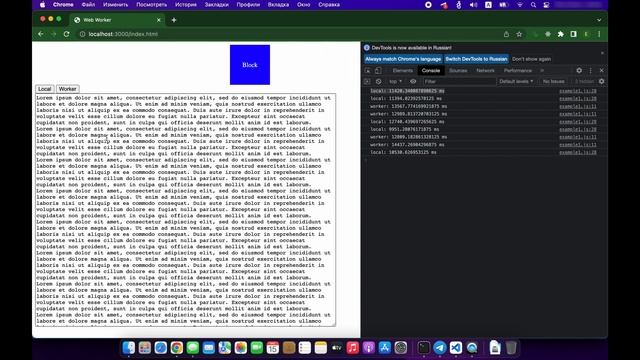Show the console sidebar

(x=367, y=82)
